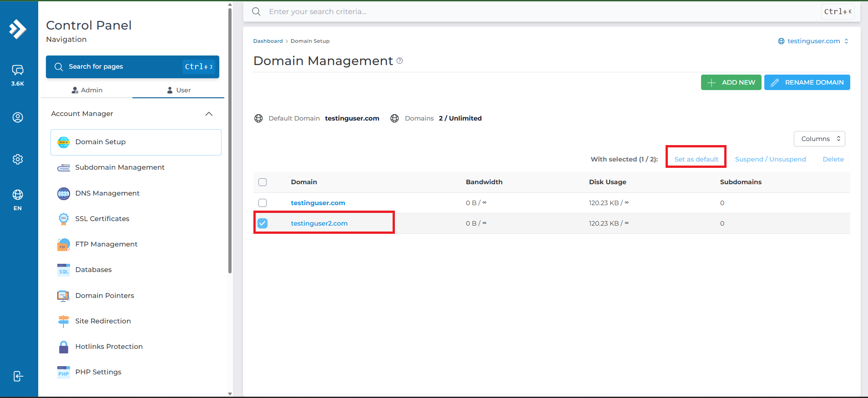Open Databases page
Screen dimensions: 868x398
pyautogui.click(x=136, y=270)
